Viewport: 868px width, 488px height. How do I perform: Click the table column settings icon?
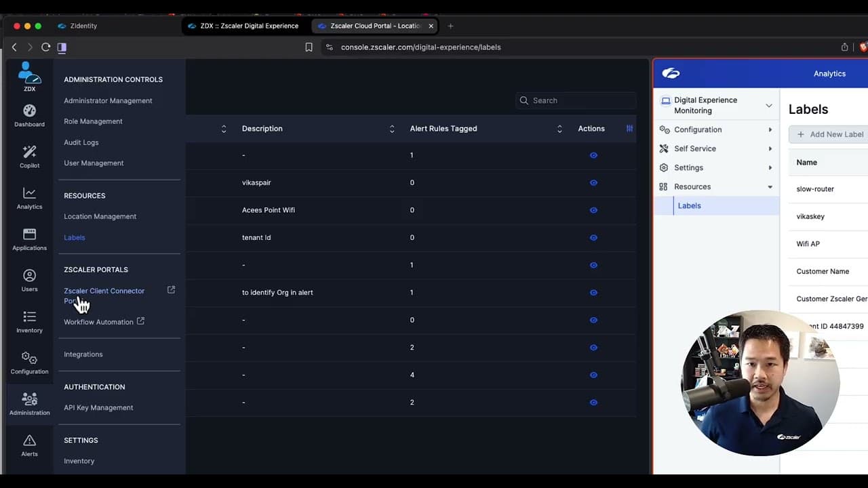click(629, 128)
